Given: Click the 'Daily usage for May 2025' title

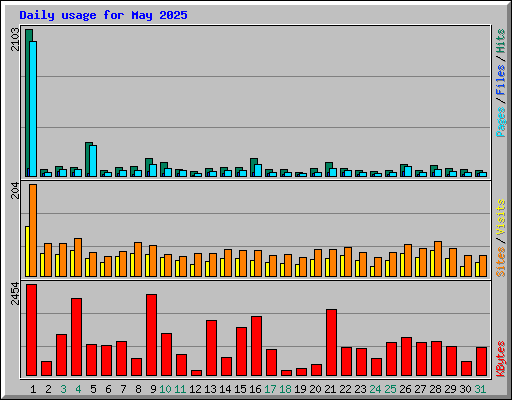Looking at the screenshot, I should tap(103, 15).
